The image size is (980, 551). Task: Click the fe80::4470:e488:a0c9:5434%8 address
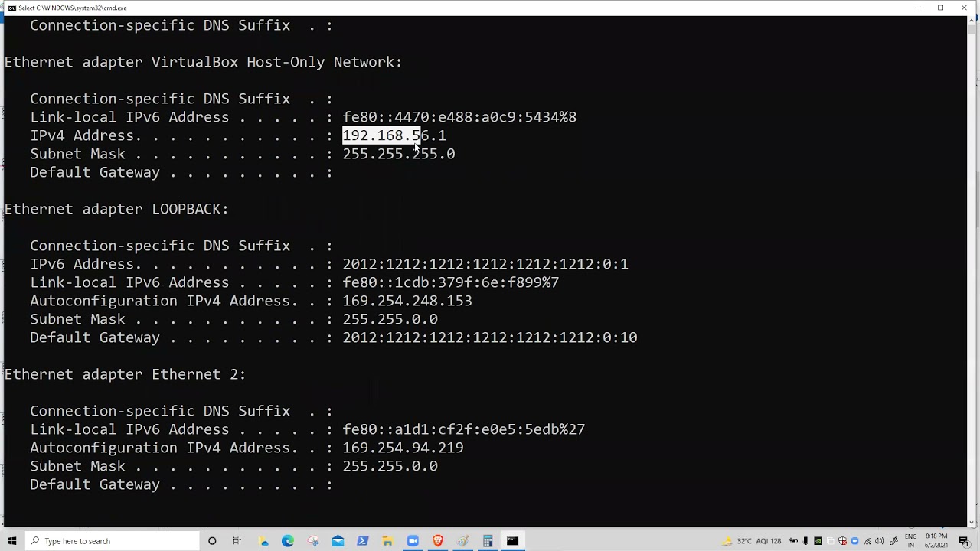point(459,117)
